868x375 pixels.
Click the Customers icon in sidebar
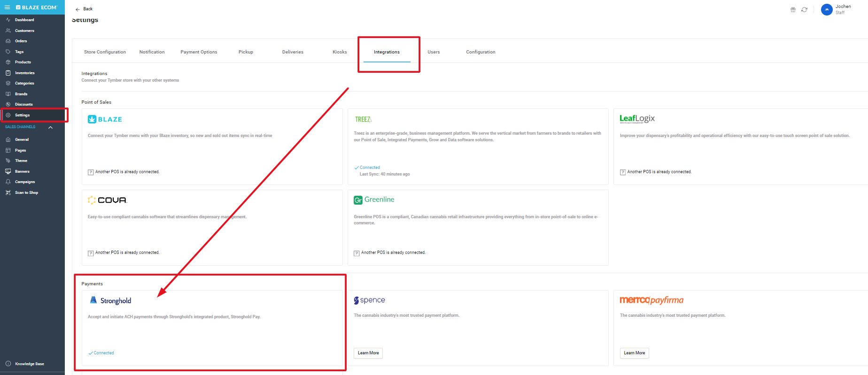click(8, 31)
